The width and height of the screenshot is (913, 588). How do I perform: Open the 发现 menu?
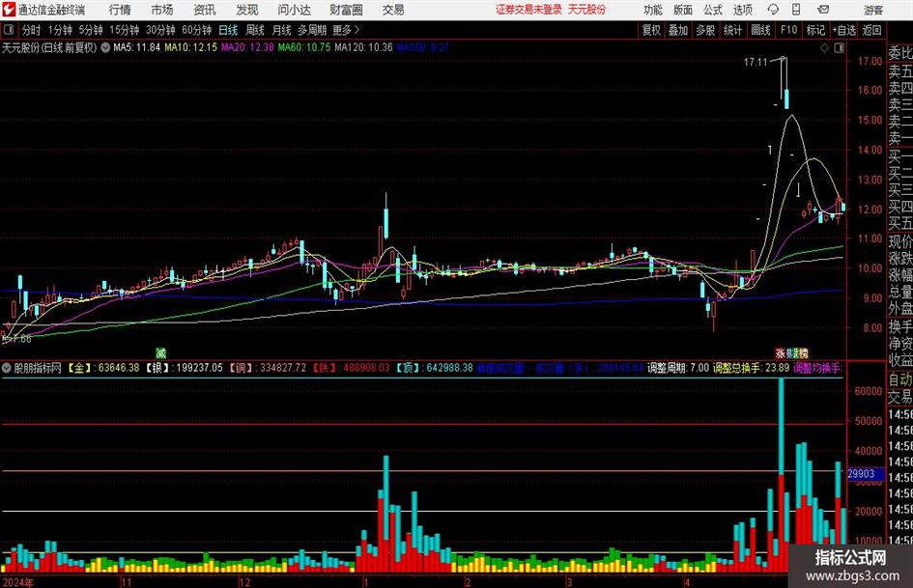point(247,10)
